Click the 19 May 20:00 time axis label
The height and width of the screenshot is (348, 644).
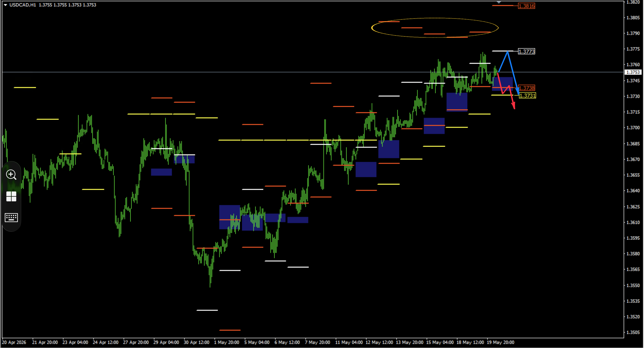500,343
